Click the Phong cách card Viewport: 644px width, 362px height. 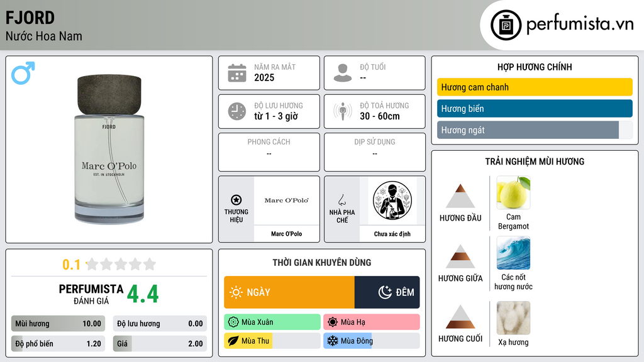coord(269,152)
